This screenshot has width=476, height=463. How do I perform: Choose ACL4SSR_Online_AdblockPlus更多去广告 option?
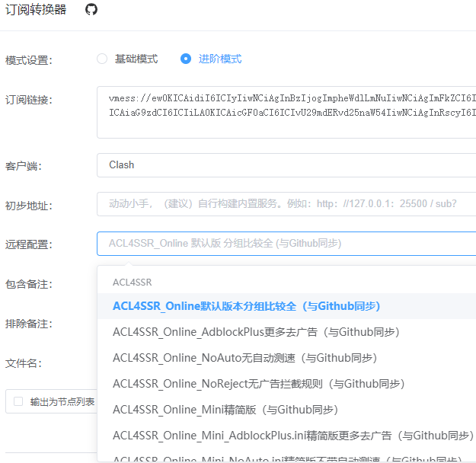click(x=286, y=332)
